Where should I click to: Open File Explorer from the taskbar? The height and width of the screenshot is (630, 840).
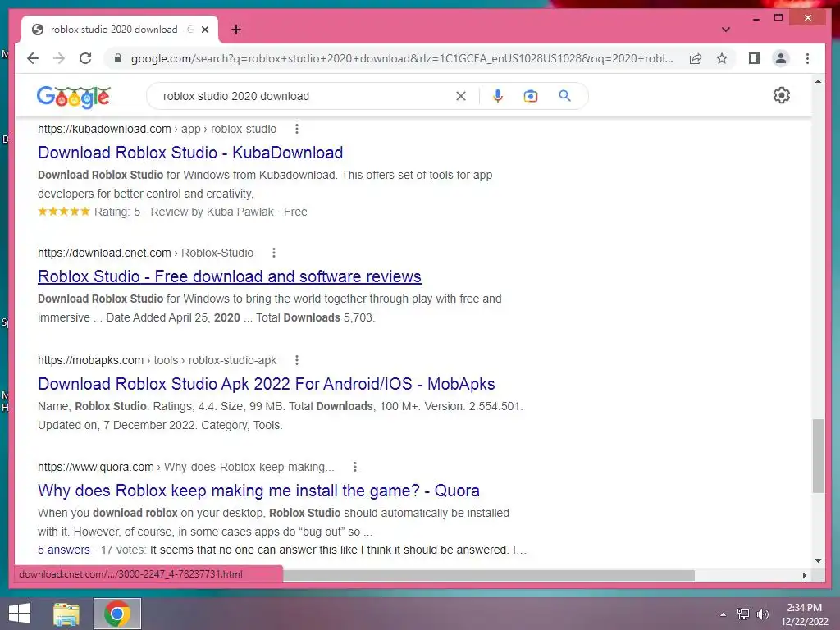coord(66,614)
